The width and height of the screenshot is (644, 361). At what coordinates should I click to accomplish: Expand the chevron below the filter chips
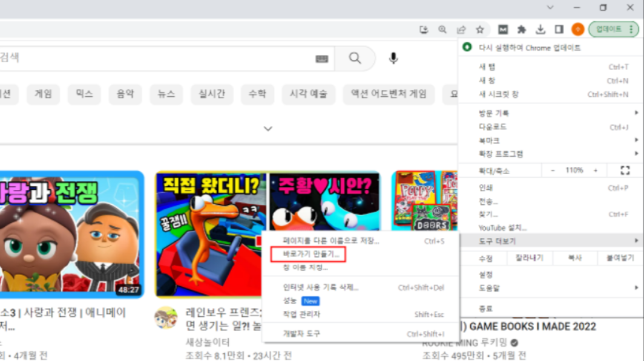coord(268,128)
